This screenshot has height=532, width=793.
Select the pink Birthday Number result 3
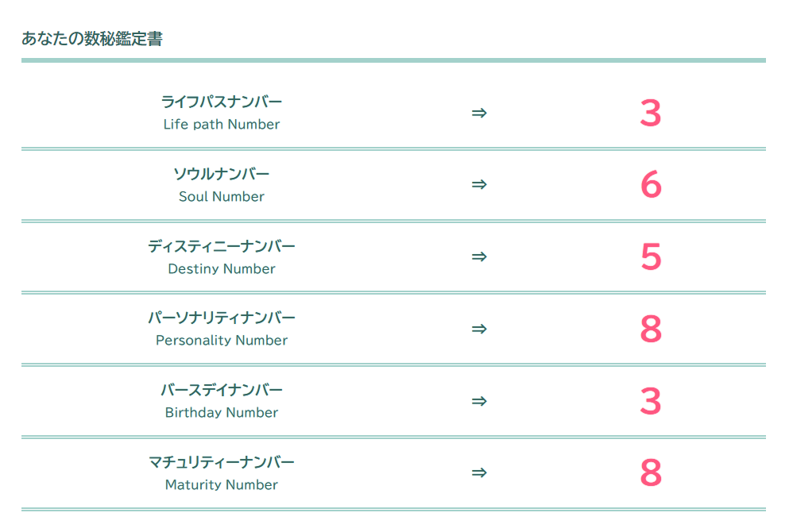[x=651, y=401]
